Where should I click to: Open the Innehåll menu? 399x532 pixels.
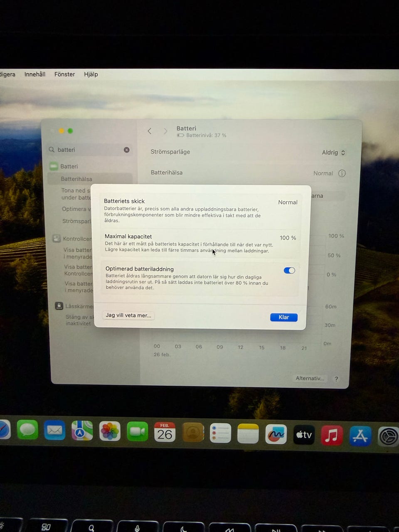[35, 74]
